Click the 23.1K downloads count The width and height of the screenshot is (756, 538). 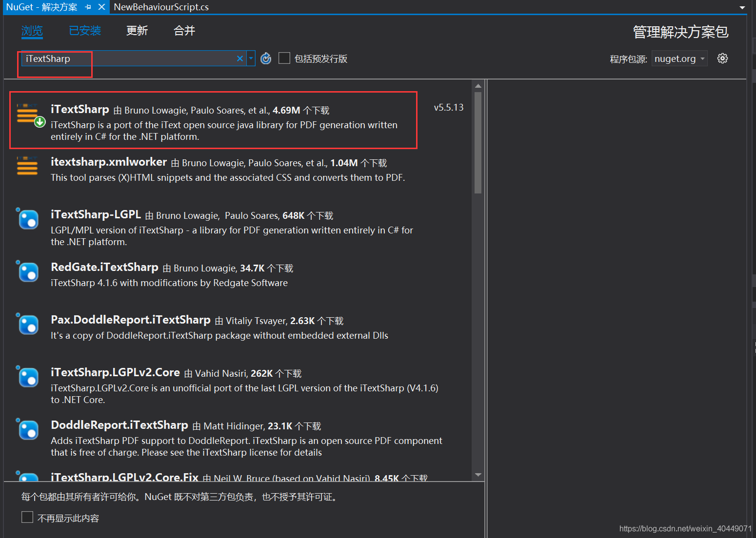(280, 426)
